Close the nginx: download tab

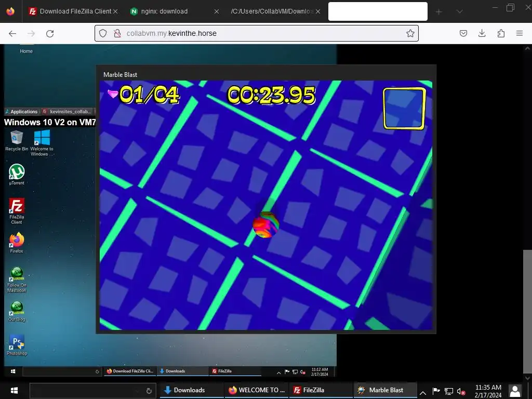pos(217,11)
